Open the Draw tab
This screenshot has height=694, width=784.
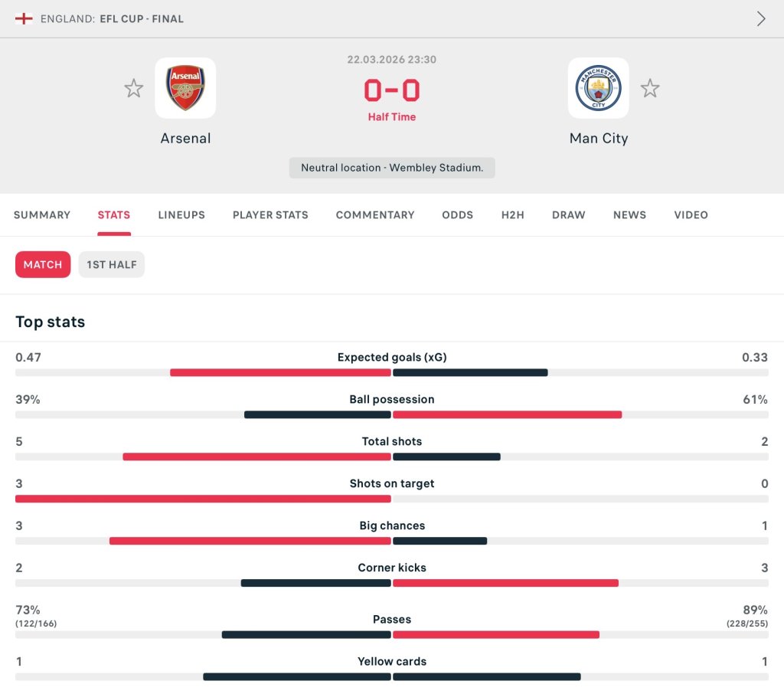(569, 214)
